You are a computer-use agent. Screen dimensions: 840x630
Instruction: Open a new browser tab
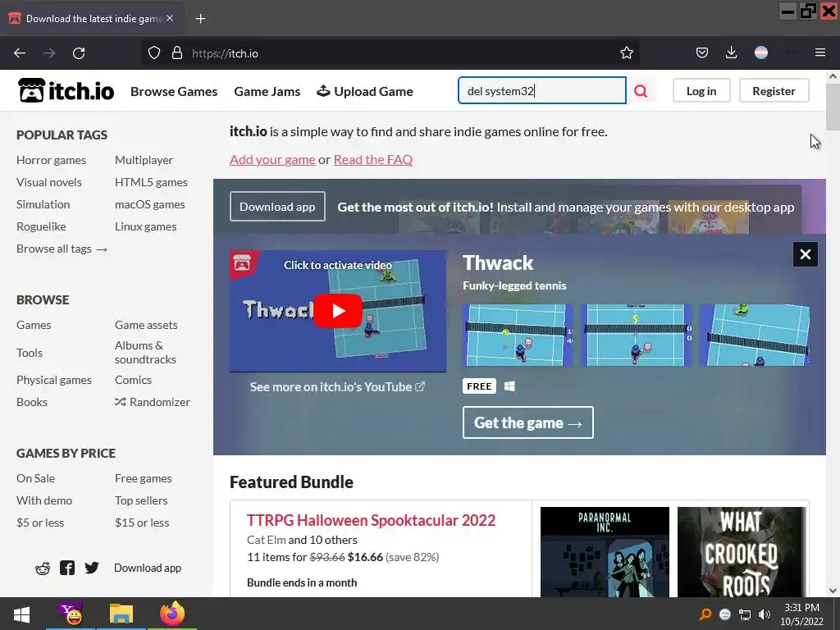click(x=200, y=19)
